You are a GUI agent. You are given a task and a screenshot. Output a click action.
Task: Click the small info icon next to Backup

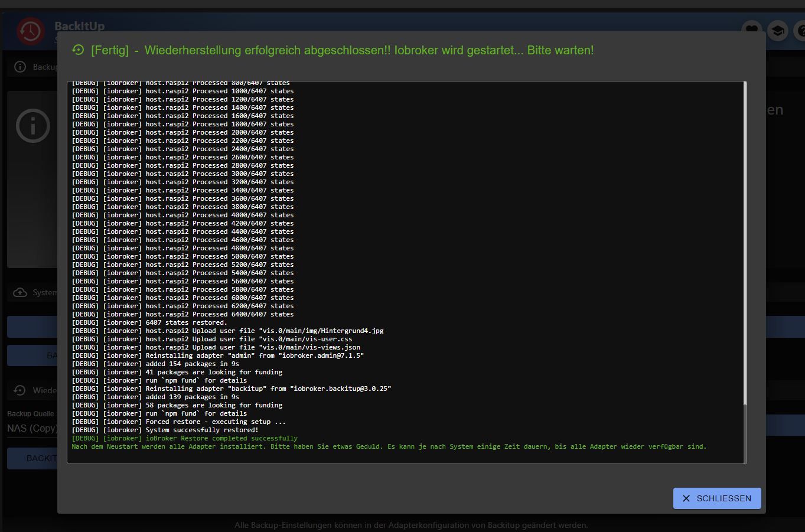[20, 67]
